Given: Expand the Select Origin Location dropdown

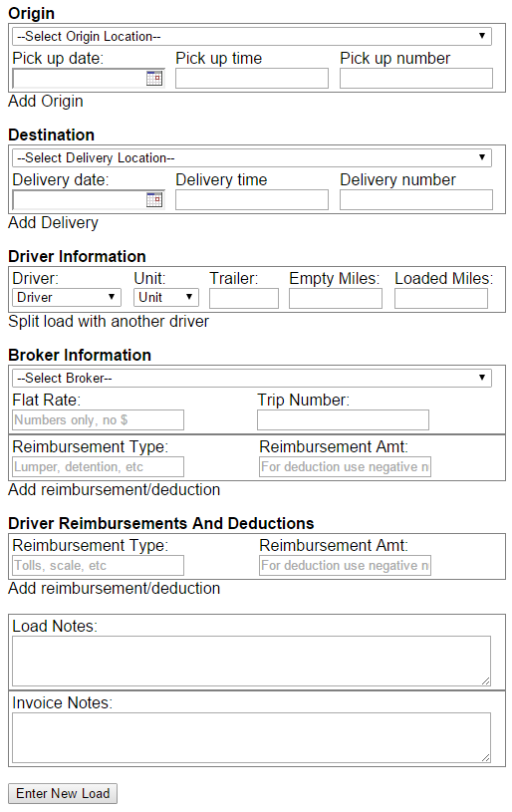Looking at the screenshot, I should pos(252,36).
